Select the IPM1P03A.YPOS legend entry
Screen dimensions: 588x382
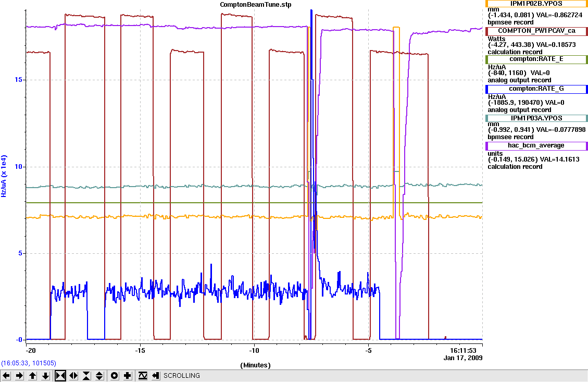click(x=536, y=118)
